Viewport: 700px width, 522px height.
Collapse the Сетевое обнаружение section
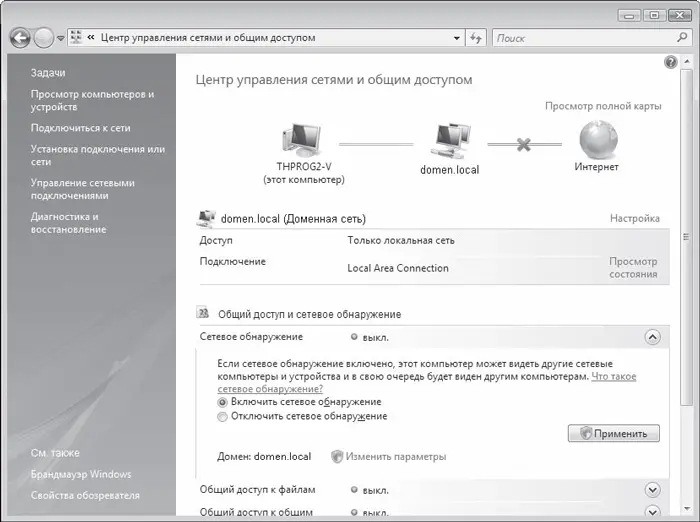[652, 337]
